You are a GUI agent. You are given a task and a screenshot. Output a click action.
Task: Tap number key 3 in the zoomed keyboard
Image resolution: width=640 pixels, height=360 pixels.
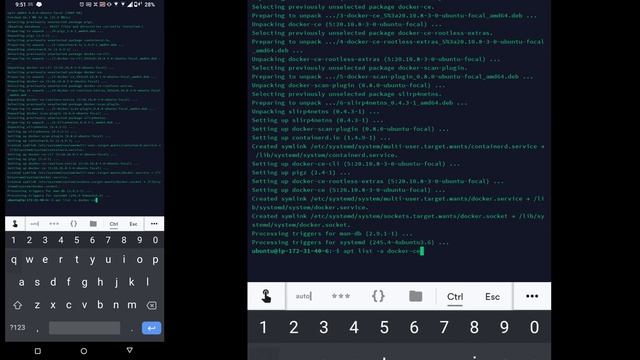click(x=324, y=327)
